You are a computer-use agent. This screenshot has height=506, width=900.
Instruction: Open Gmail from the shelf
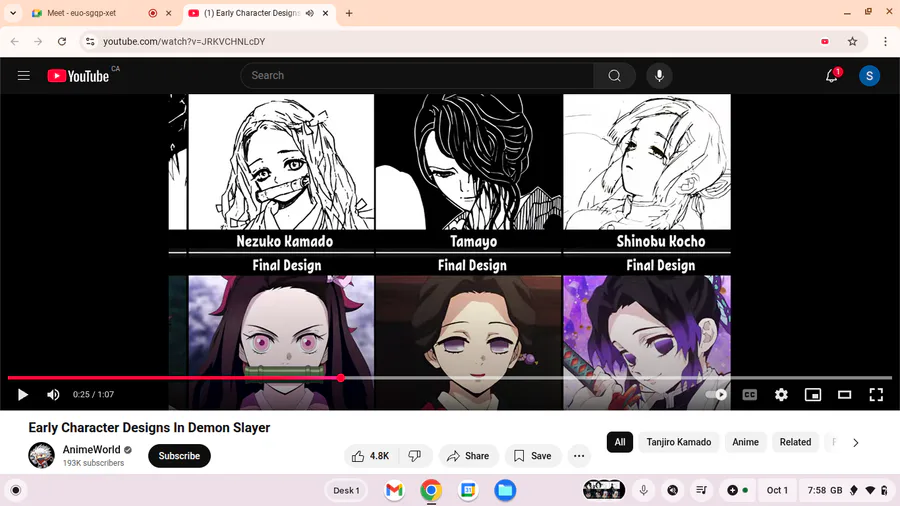click(394, 491)
